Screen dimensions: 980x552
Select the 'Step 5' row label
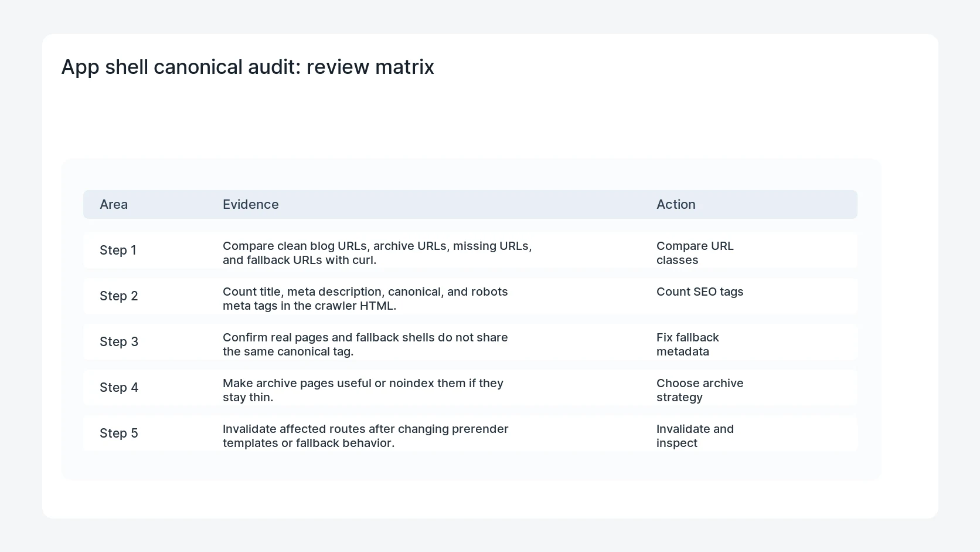tap(119, 433)
